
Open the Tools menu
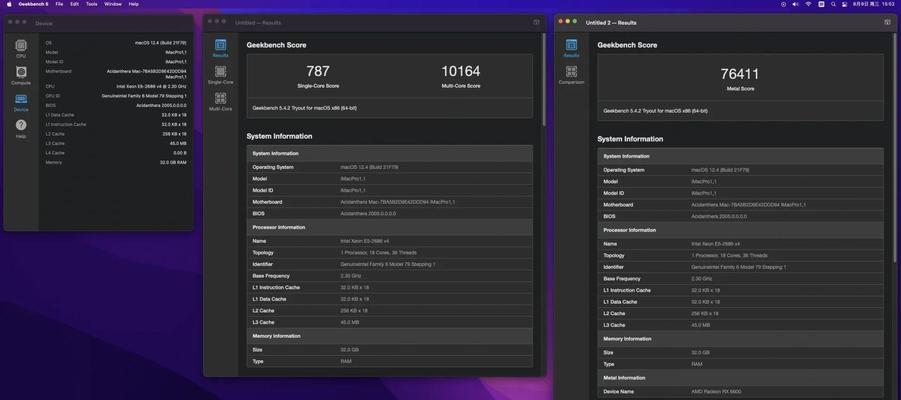click(92, 4)
